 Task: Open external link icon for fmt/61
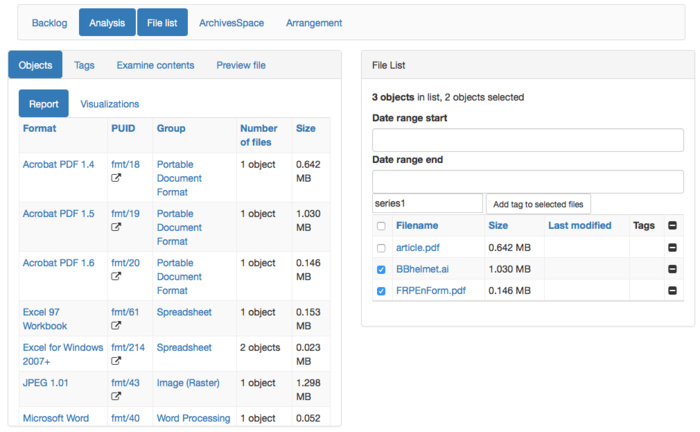(116, 326)
